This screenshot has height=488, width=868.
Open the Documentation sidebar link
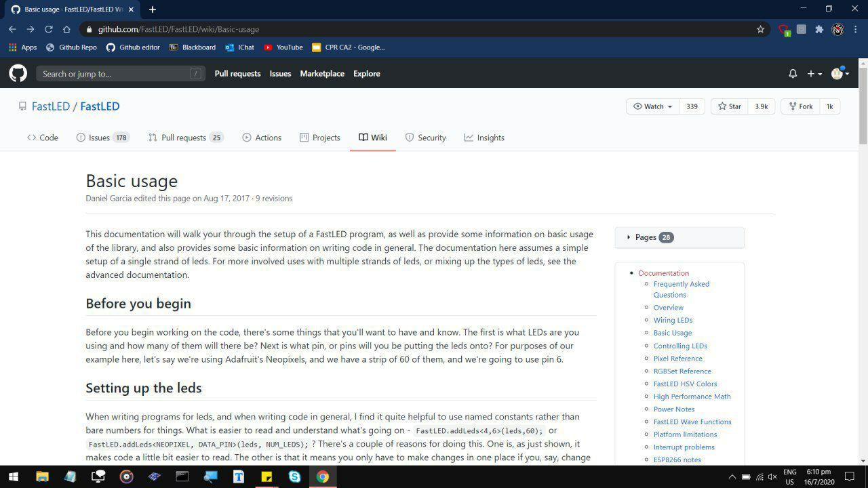[x=663, y=273]
